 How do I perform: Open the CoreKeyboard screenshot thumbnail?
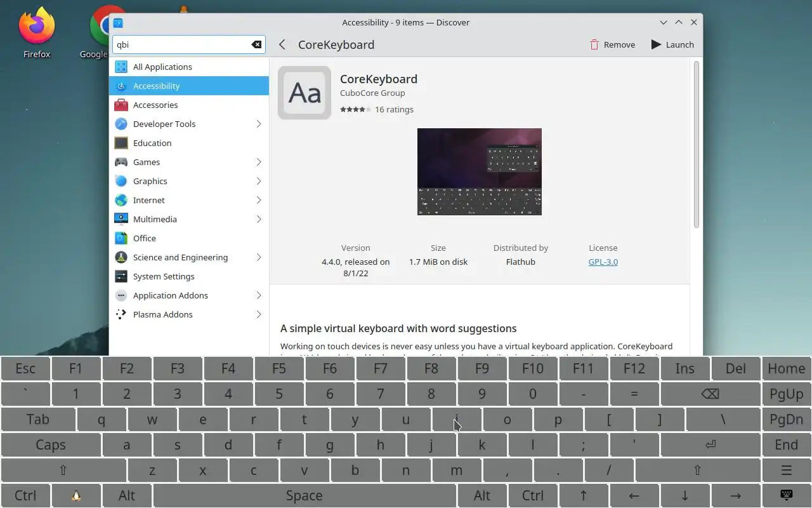[480, 171]
